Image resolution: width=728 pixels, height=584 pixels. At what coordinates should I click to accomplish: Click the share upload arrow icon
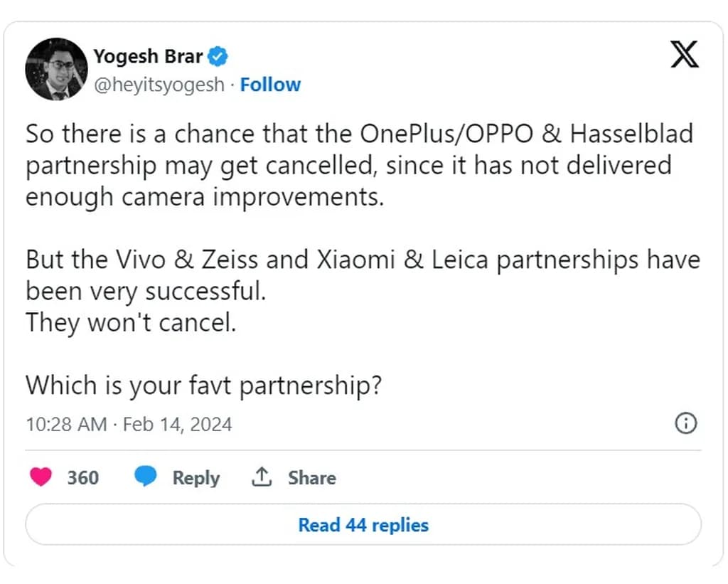262,477
